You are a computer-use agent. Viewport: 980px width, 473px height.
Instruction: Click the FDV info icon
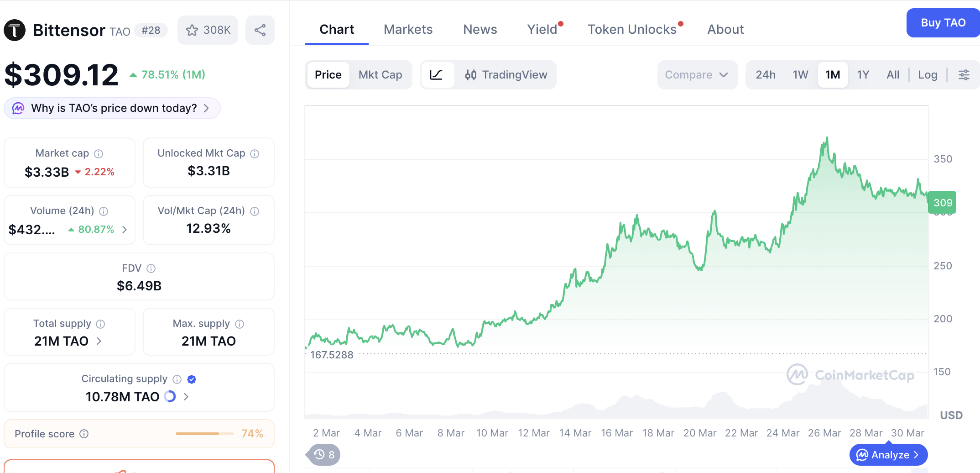pos(151,268)
